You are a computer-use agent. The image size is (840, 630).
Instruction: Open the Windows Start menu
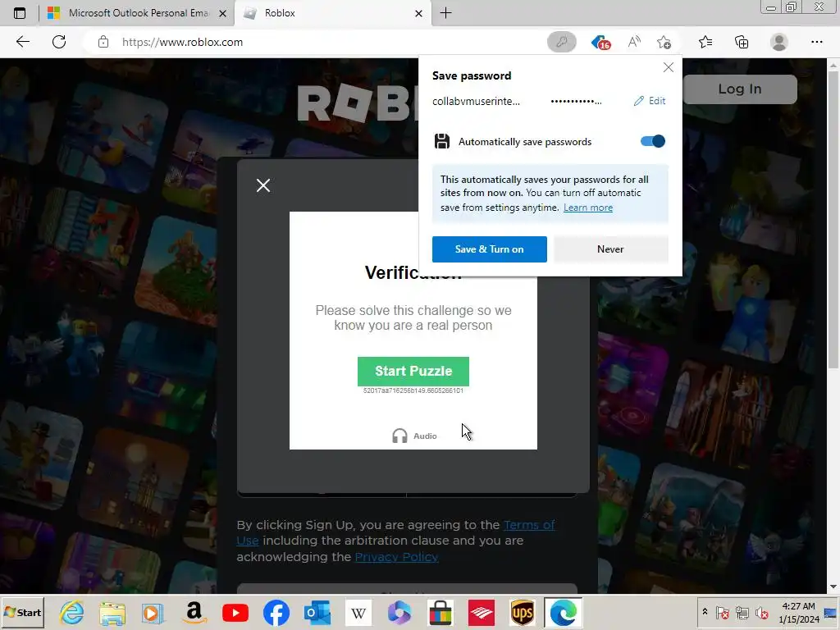click(22, 612)
